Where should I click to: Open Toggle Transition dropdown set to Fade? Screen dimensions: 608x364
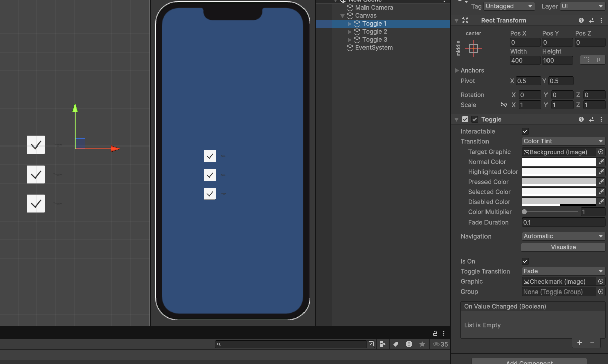(564, 271)
